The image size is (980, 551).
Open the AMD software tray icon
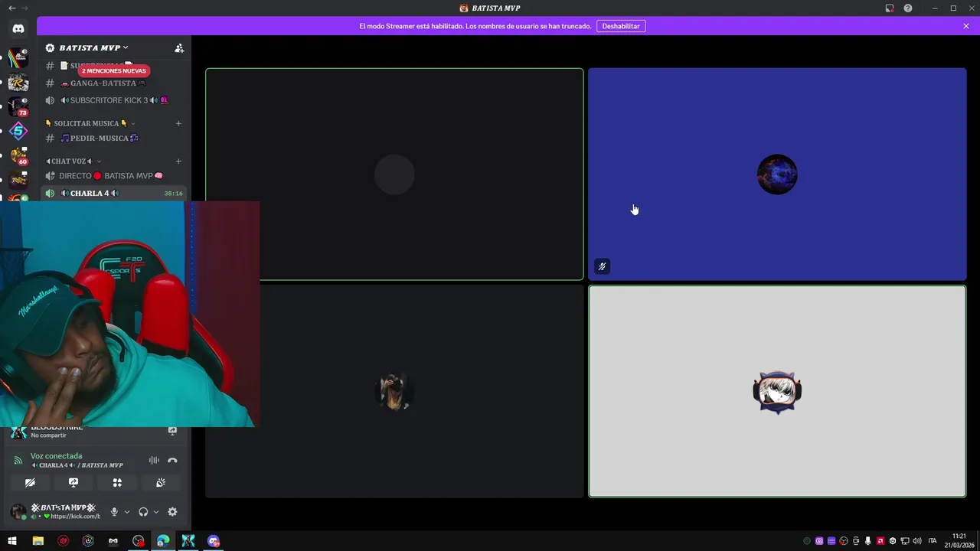[x=880, y=541]
